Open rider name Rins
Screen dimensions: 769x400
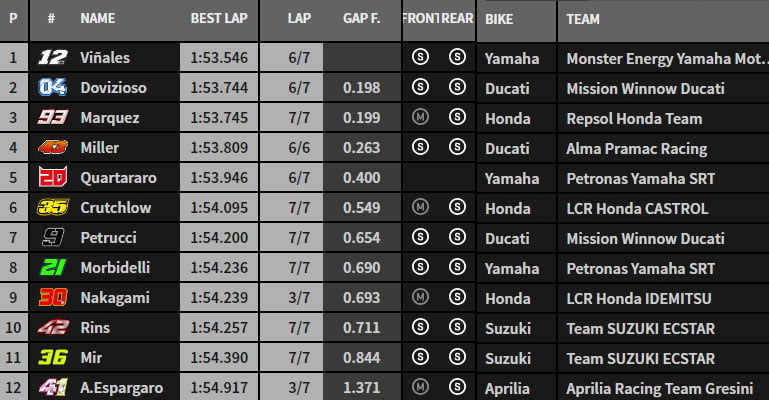pos(96,328)
